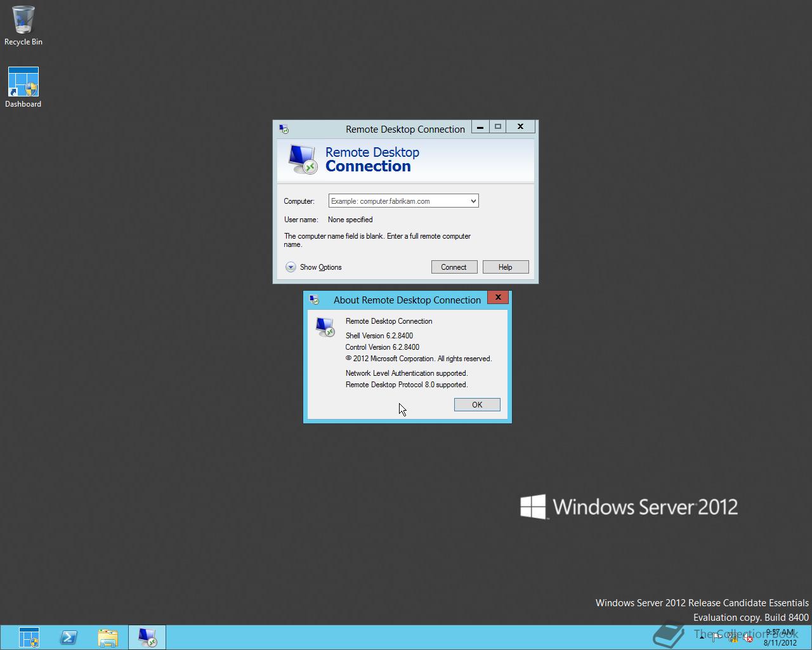
Task: Close the Remote Desktop Connection window
Action: 521,126
